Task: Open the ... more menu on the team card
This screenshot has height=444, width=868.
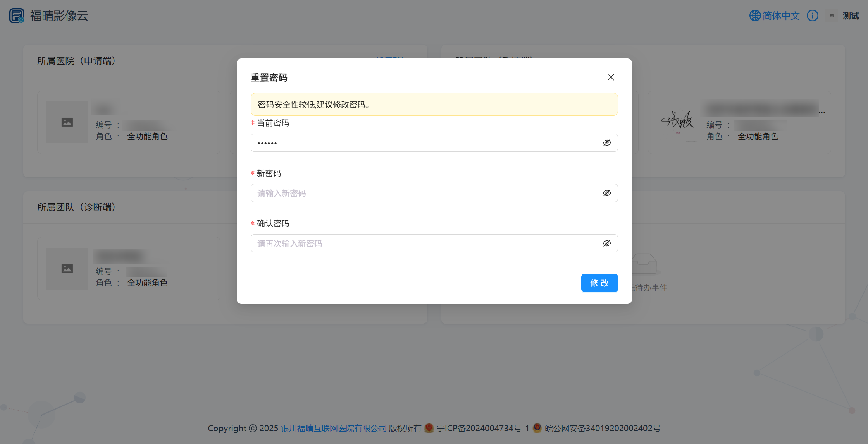Action: (822, 112)
